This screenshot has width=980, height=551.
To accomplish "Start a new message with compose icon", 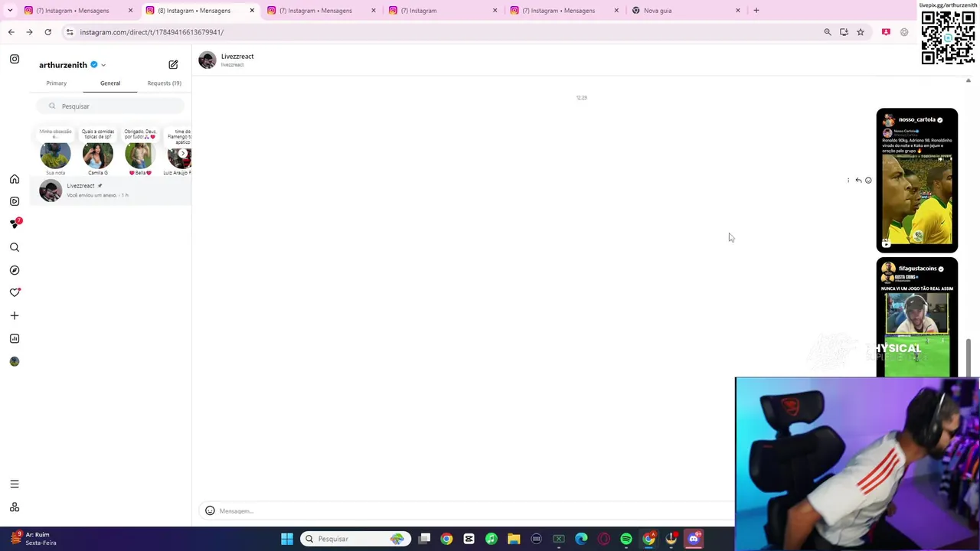I will [173, 65].
